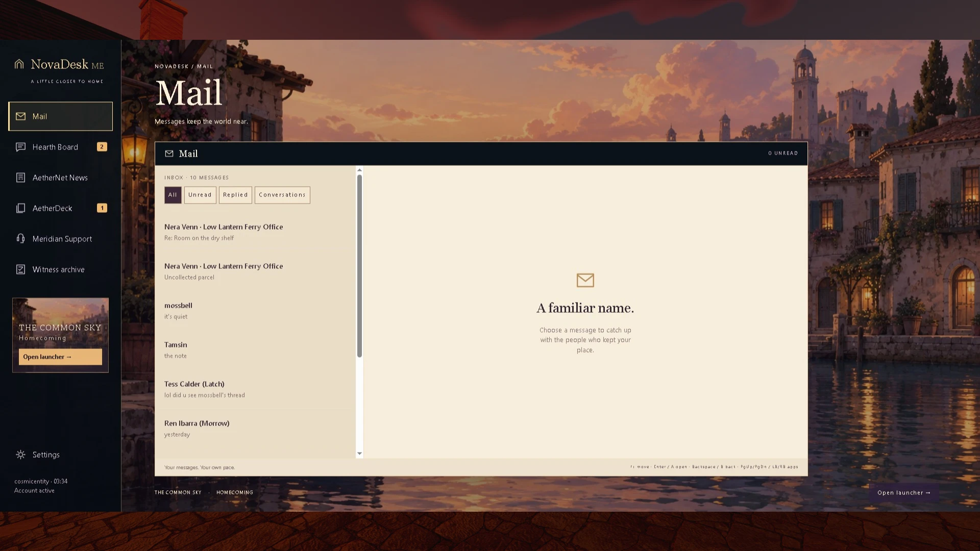This screenshot has width=980, height=551.
Task: Open Tess Calder (Latch) message
Action: point(255,389)
